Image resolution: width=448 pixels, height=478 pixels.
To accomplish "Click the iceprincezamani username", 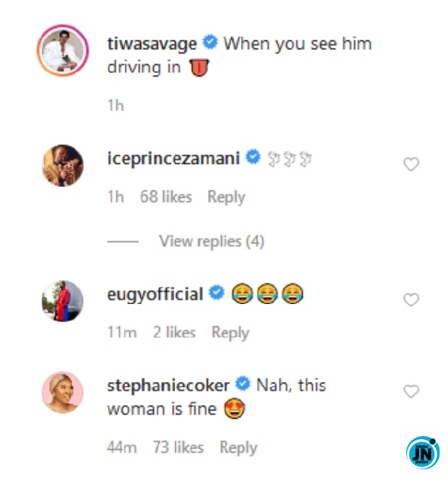I will tap(173, 157).
